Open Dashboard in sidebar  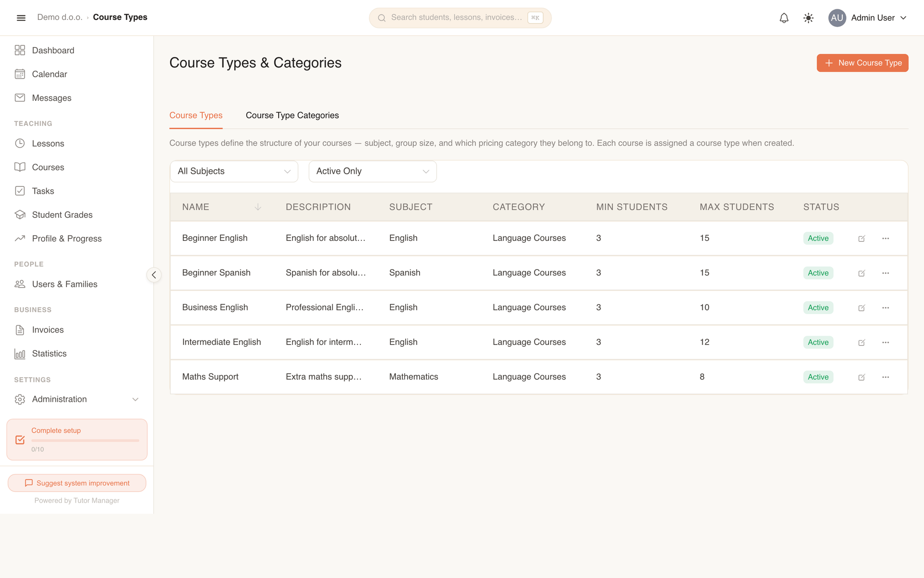pyautogui.click(x=77, y=50)
